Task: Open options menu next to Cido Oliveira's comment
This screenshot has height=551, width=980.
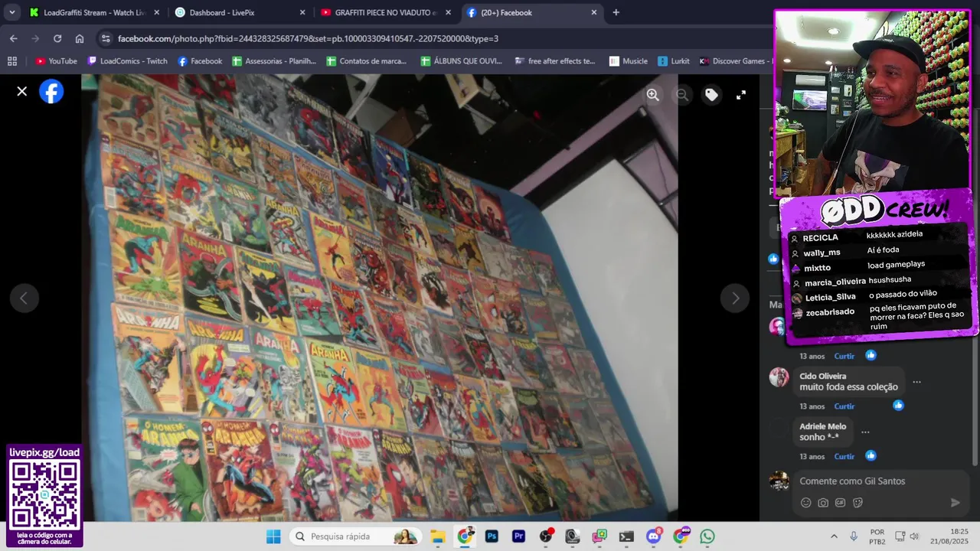Action: [x=916, y=382]
